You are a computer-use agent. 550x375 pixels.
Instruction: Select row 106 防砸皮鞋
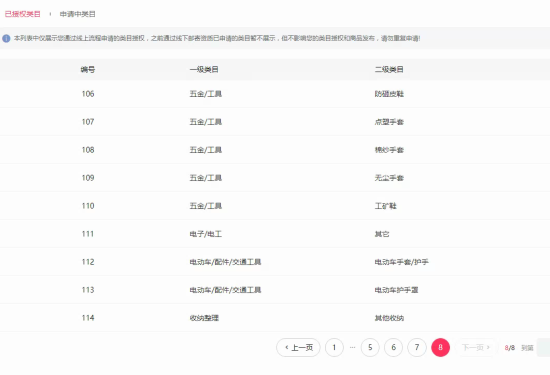tap(275, 94)
